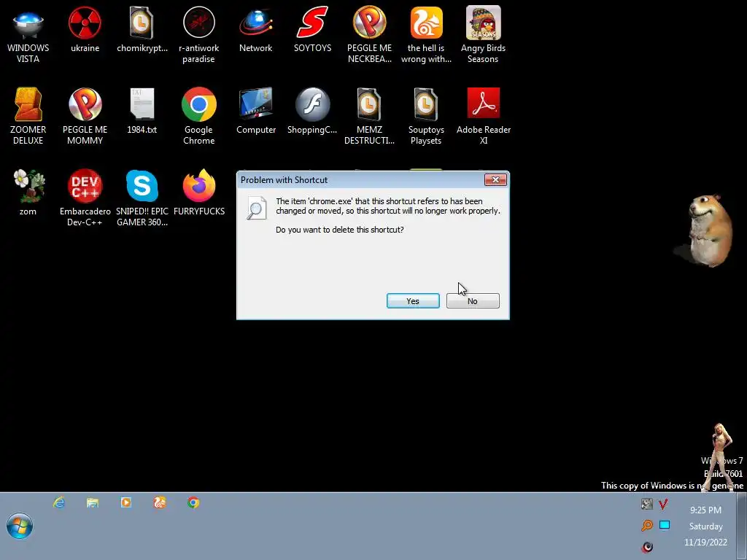Screen dimensions: 747x560
Task: Click the dancing woman desktop figure
Action: click(720, 457)
